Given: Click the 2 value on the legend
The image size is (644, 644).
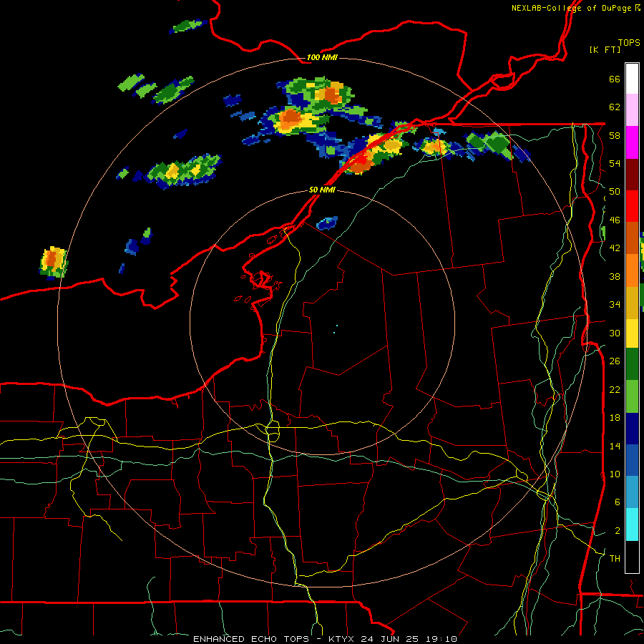Looking at the screenshot, I should pyautogui.click(x=617, y=531).
